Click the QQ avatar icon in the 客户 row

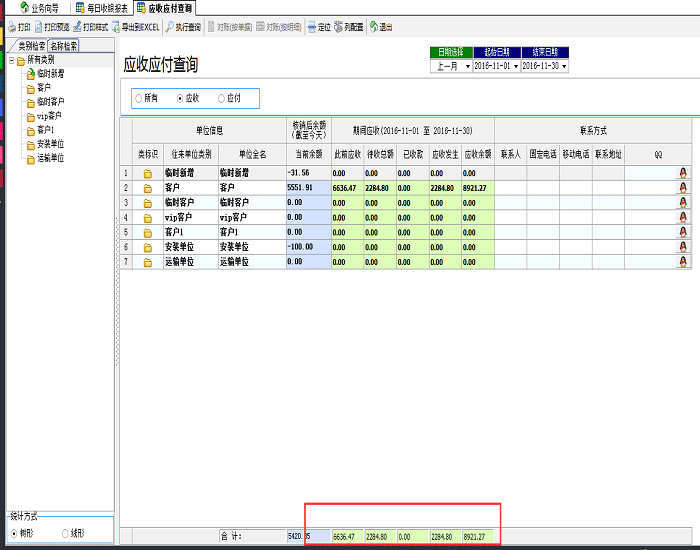point(684,187)
